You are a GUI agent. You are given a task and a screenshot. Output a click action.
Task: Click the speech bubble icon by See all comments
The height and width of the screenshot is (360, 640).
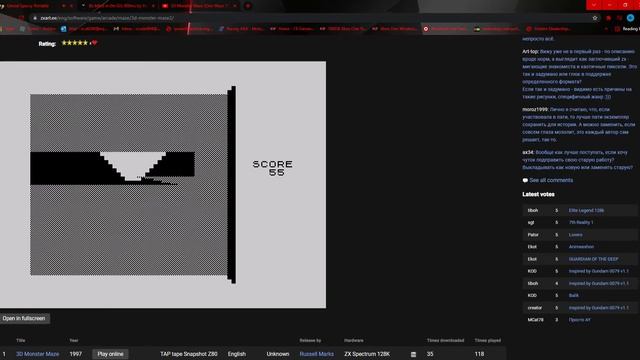(x=525, y=180)
